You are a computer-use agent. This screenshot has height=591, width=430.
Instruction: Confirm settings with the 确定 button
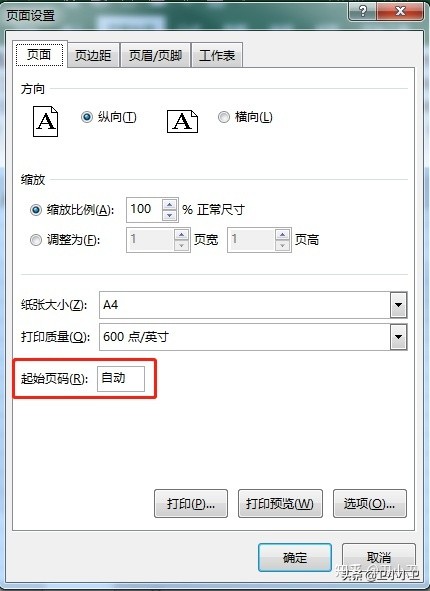coord(295,557)
